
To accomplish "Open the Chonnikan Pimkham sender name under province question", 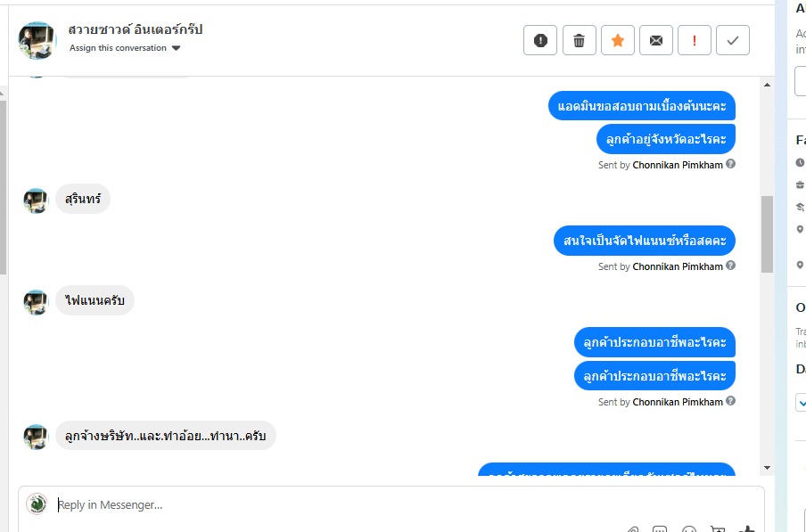I will pyautogui.click(x=678, y=165).
